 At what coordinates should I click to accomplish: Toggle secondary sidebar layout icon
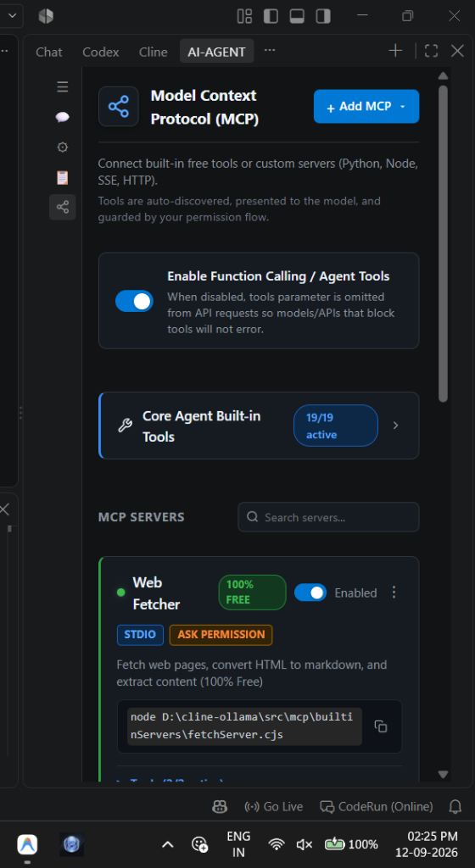[323, 16]
